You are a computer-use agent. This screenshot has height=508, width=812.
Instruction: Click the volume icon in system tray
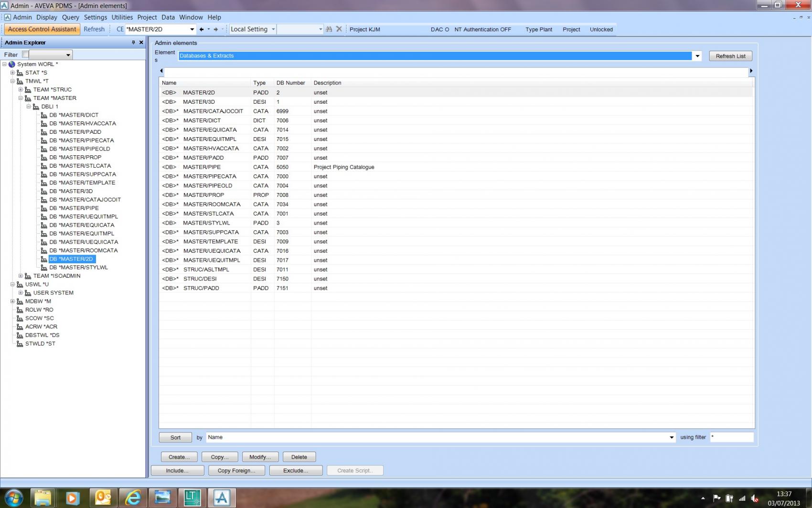point(755,498)
